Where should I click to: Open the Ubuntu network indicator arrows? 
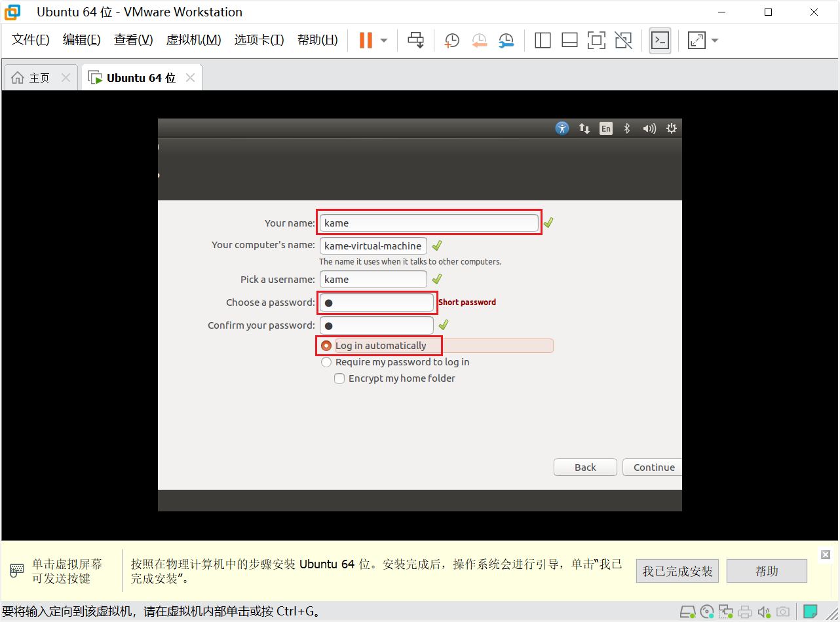click(x=584, y=128)
